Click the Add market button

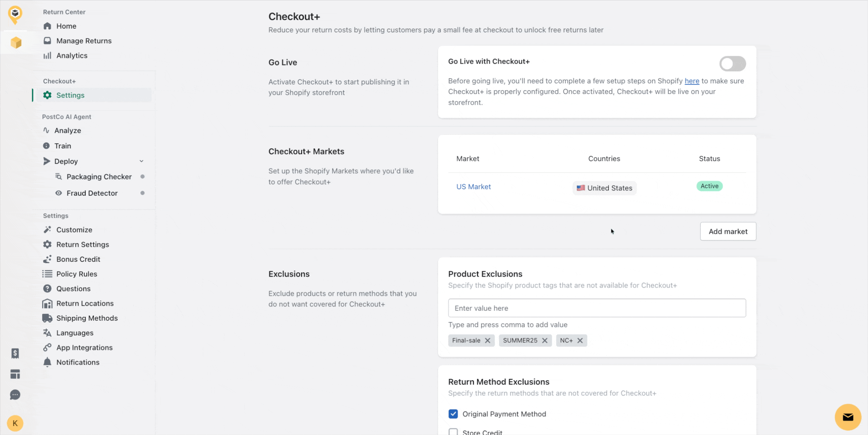coord(728,232)
